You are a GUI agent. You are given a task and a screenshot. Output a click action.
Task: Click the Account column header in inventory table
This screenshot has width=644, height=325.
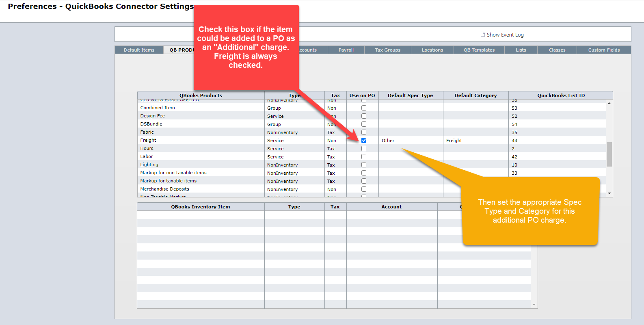391,207
